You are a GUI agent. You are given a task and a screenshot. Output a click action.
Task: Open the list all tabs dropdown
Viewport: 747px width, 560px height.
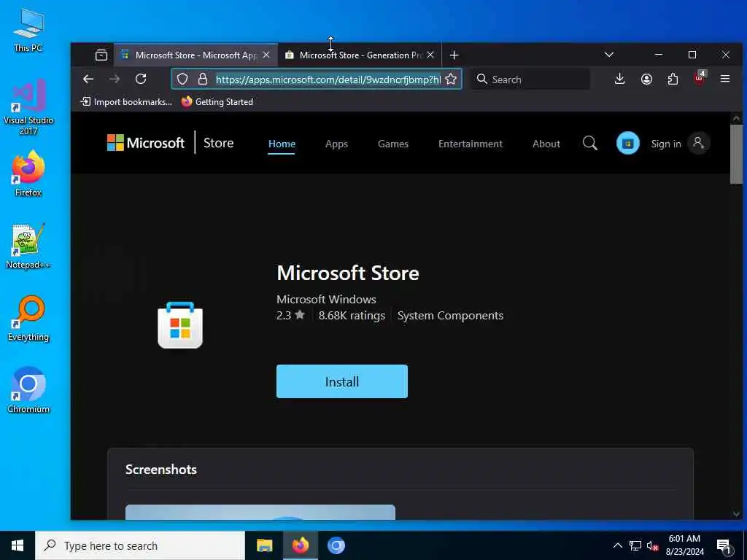point(609,55)
